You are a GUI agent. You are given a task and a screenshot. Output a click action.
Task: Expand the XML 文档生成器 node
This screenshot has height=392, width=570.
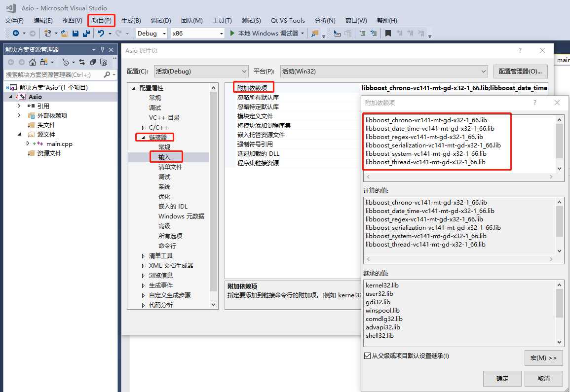[x=143, y=266]
